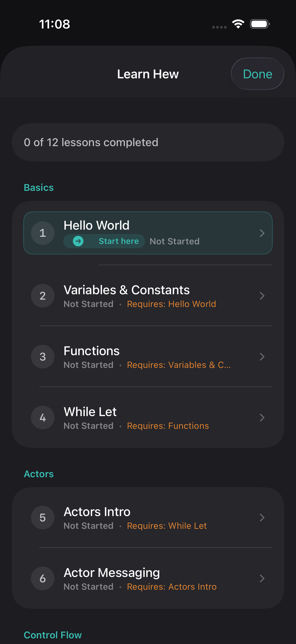The height and width of the screenshot is (644, 296).
Task: Open the Actors Intro lesson row
Action: point(148,518)
